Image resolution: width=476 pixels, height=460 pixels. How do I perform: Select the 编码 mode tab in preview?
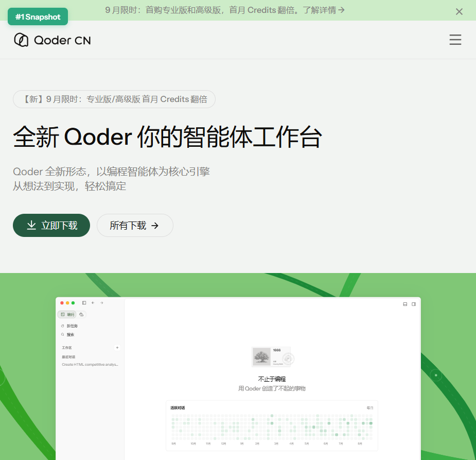67,314
